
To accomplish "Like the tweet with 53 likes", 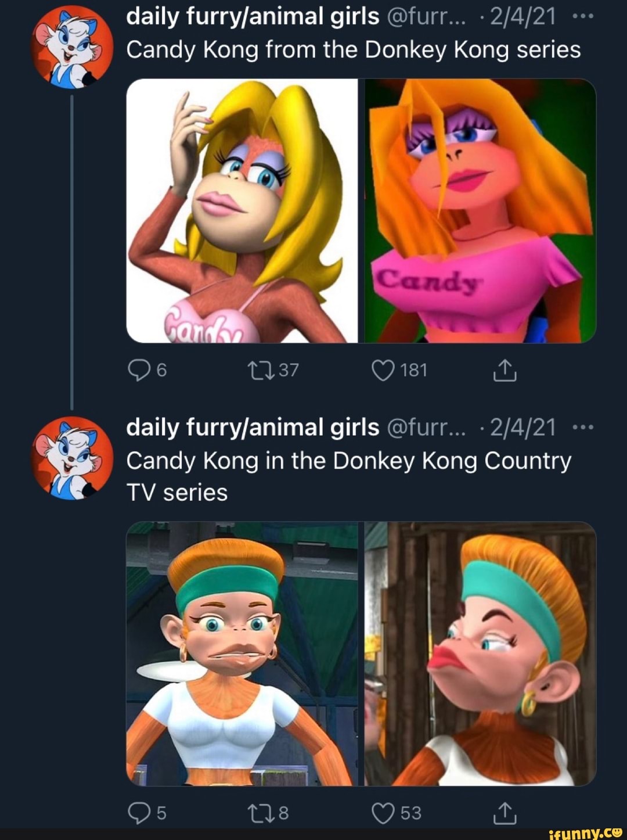I will 383,813.
